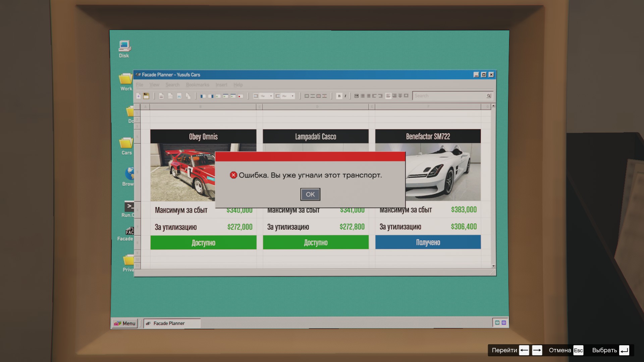
Task: Click Максимум за сбыт under Benefactor SM722
Action: click(x=406, y=210)
